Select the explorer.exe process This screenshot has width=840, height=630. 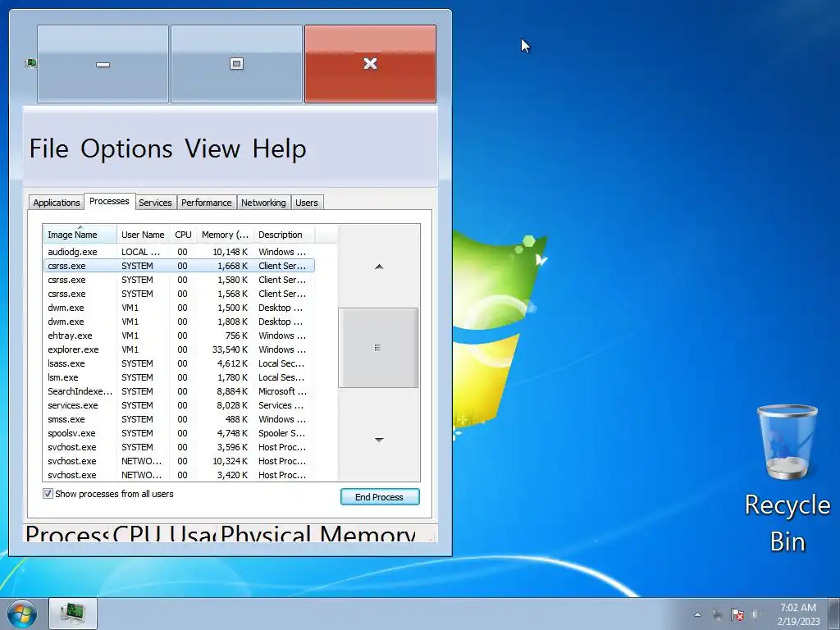[x=179, y=349]
